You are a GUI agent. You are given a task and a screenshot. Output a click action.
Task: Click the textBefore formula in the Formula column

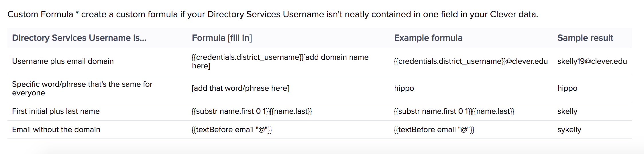pyautogui.click(x=231, y=130)
